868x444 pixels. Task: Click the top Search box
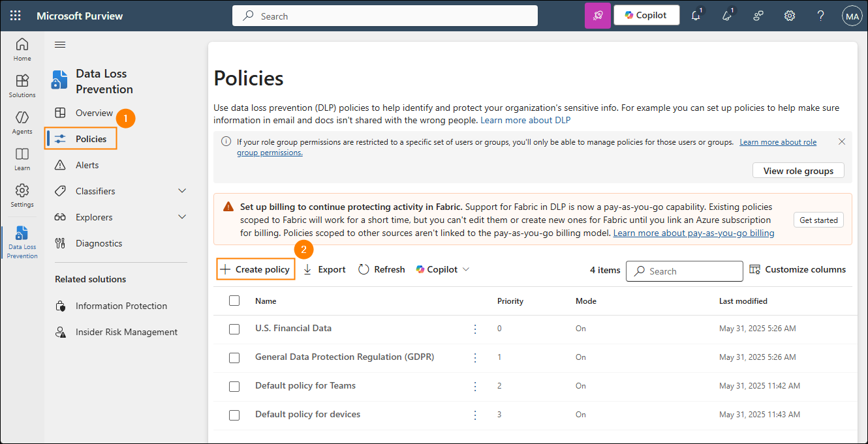[x=385, y=16]
